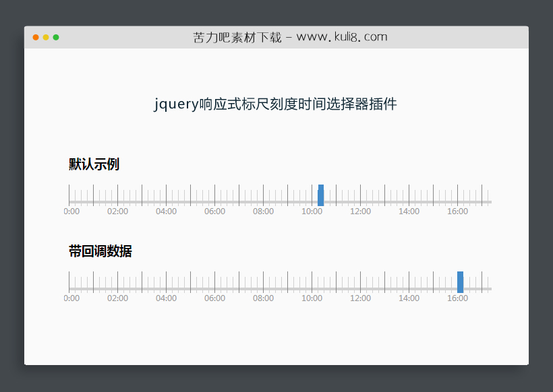The height and width of the screenshot is (392, 553).
Task: Click the 0:00 label on the default ruler
Action: [x=71, y=211]
